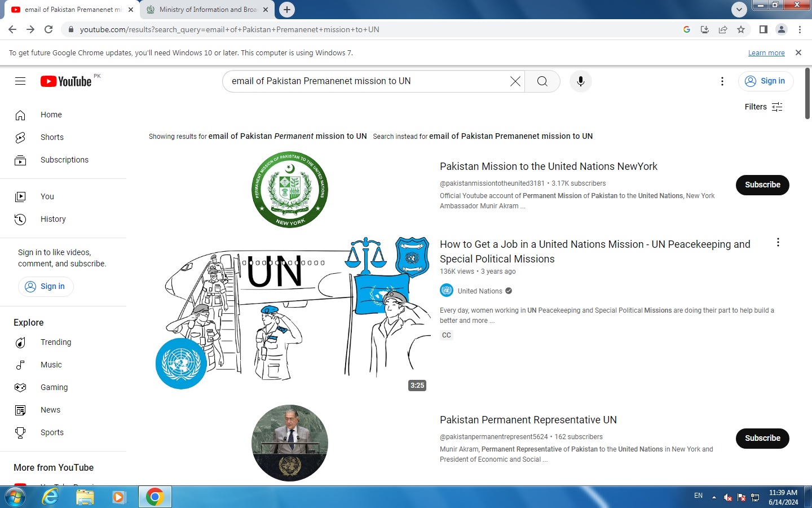Image resolution: width=812 pixels, height=508 pixels.
Task: Go to YouTube home via logo
Action: click(x=66, y=81)
